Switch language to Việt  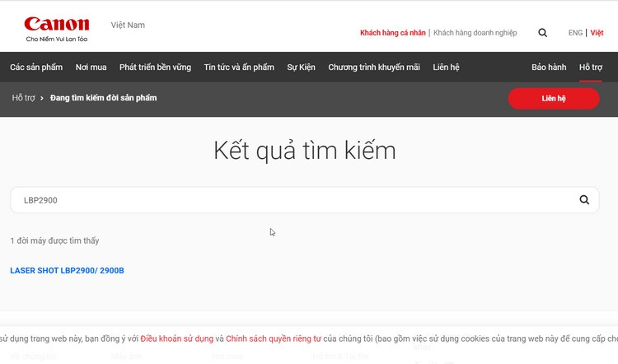point(597,33)
